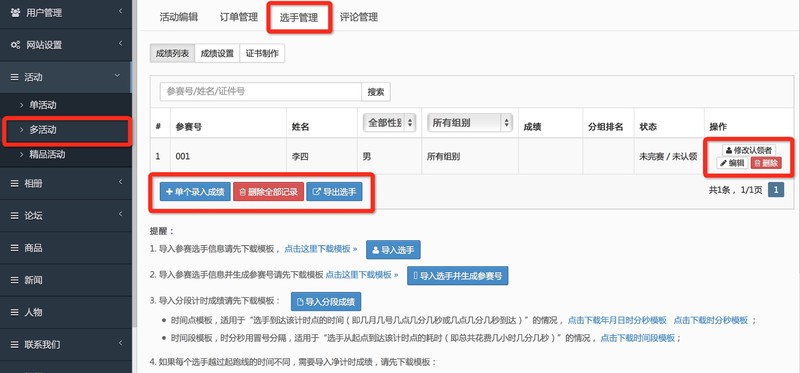Screen dimensions: 800x373
Task: Click 点击这里下载模板 link in item 1
Action: (320, 250)
